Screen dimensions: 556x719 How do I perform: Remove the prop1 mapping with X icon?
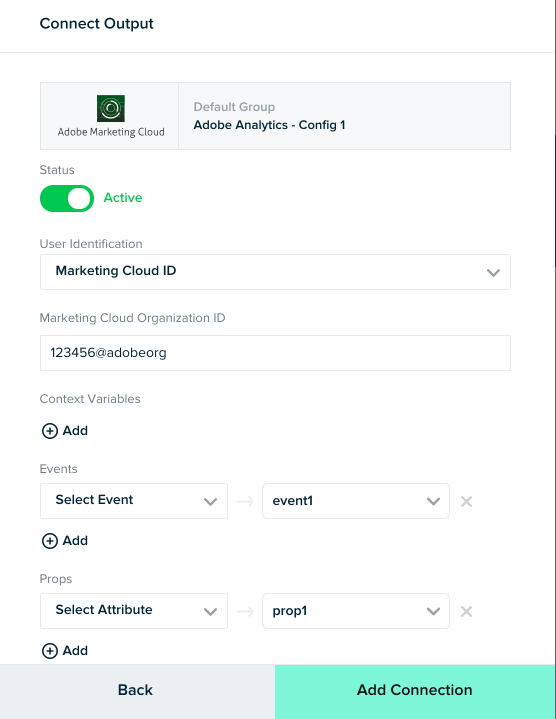click(467, 611)
